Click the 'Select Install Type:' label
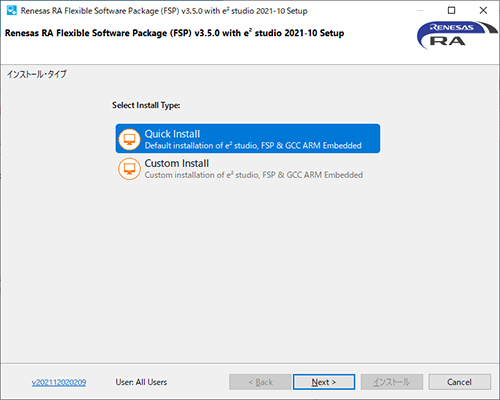Viewport: 500px width, 400px height. [146, 105]
